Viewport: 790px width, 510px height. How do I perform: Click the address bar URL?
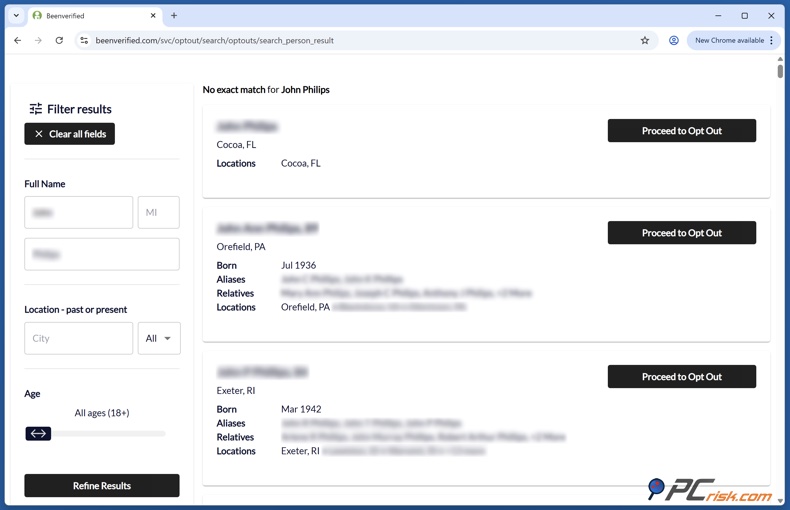(215, 40)
